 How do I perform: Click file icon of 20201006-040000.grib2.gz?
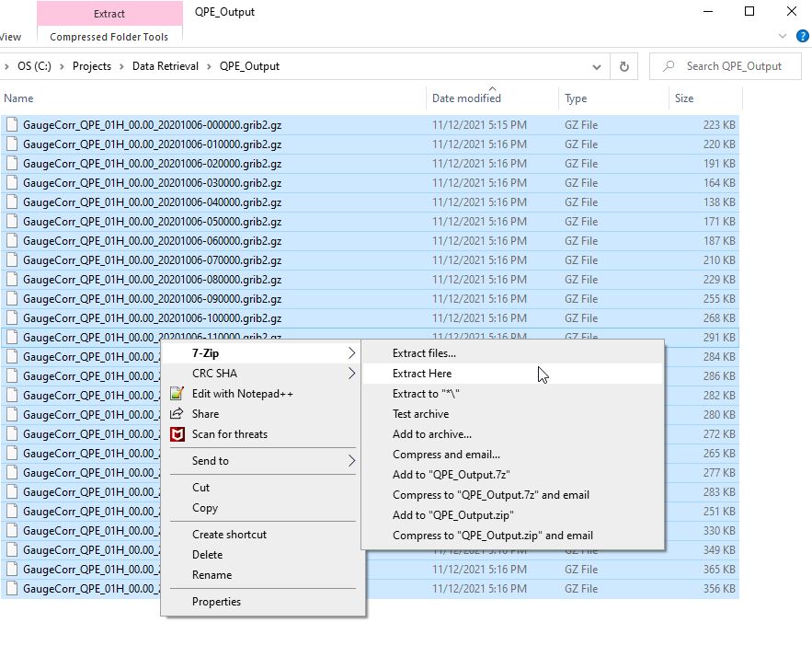[x=12, y=202]
